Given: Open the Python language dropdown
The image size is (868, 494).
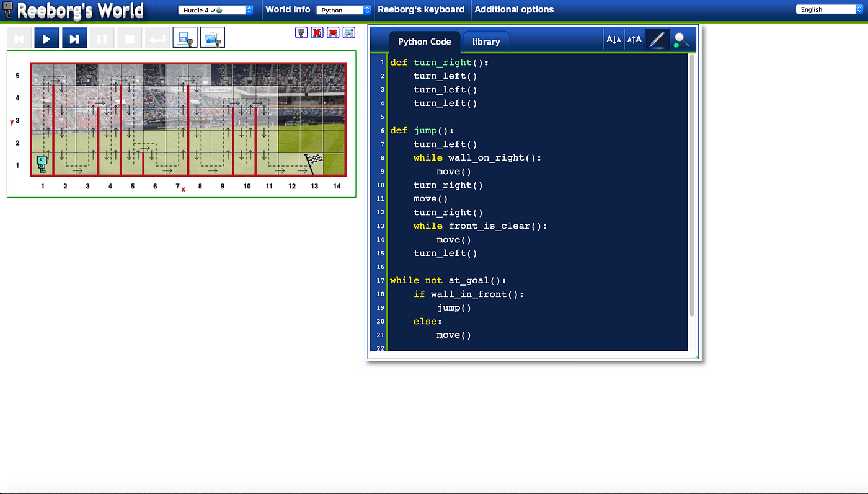Looking at the screenshot, I should [344, 9].
